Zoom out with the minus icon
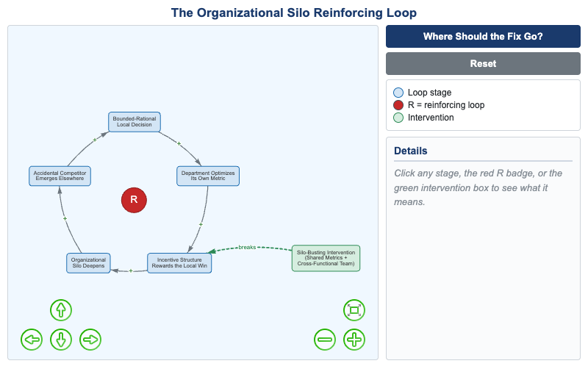The height and width of the screenshot is (369, 588). pyautogui.click(x=325, y=340)
